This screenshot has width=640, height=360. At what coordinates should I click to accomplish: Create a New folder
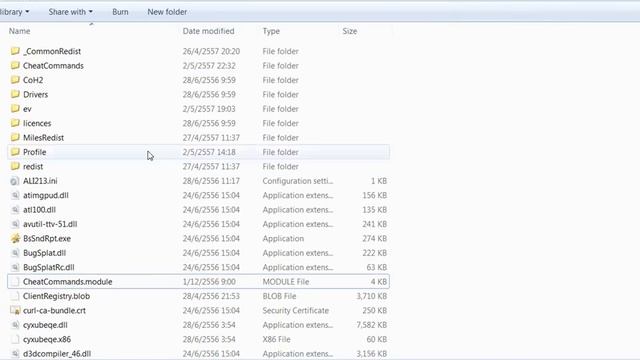click(167, 12)
